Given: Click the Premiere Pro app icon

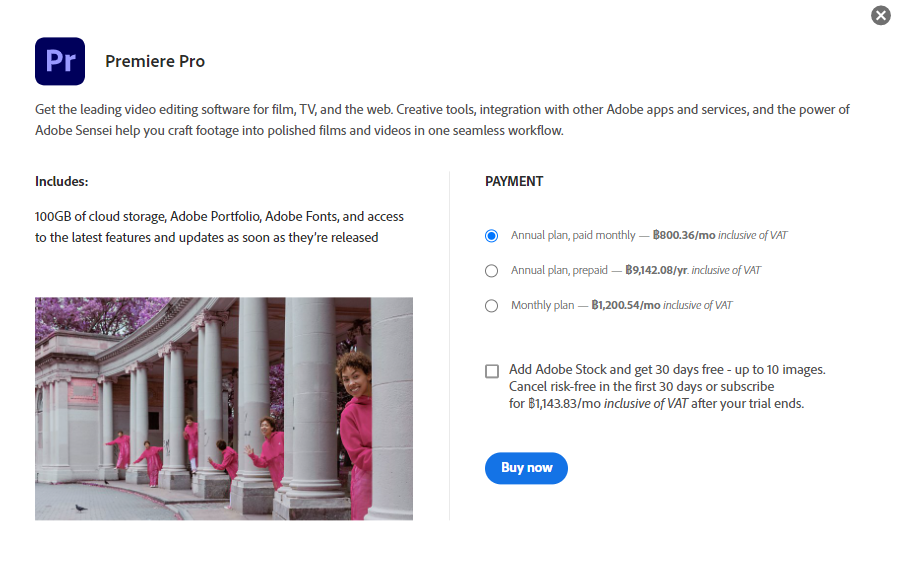Looking at the screenshot, I should click(60, 61).
